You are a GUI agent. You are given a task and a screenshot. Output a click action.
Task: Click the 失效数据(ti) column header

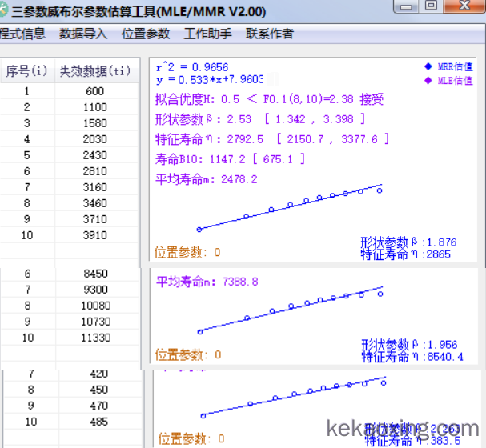95,71
